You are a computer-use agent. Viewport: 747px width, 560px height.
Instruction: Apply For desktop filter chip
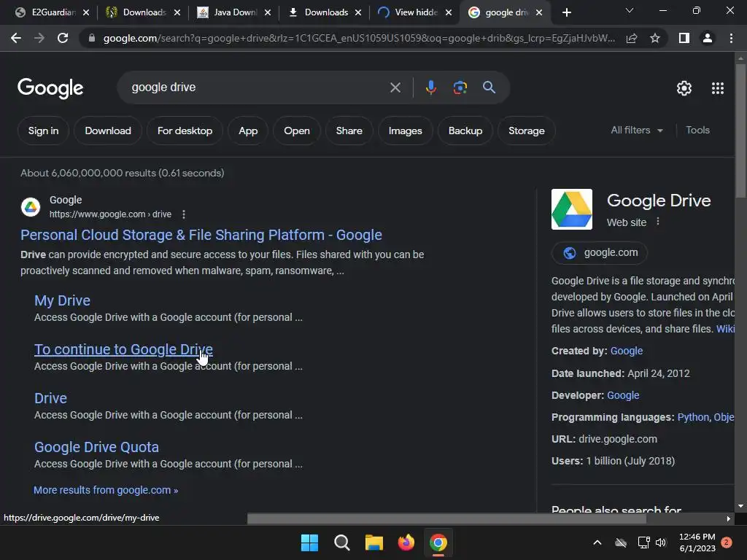[185, 131]
